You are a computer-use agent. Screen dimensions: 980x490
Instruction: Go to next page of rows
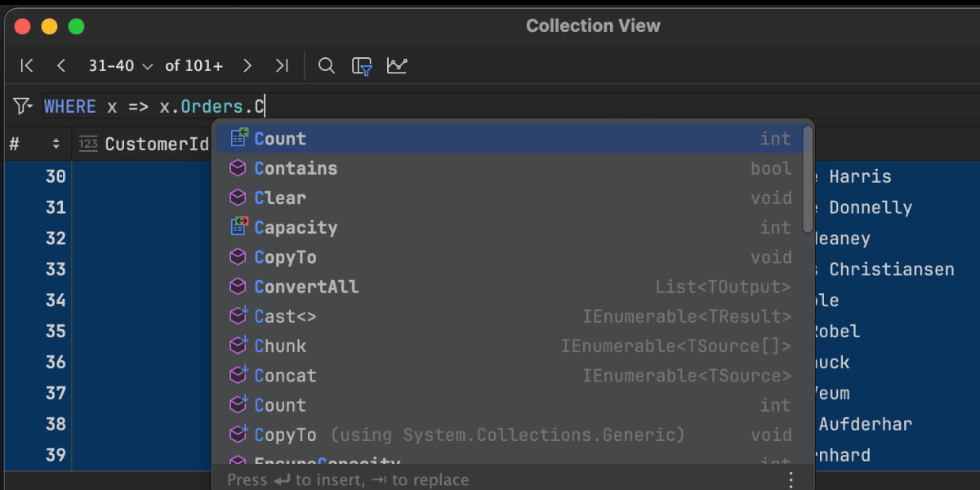pyautogui.click(x=247, y=66)
